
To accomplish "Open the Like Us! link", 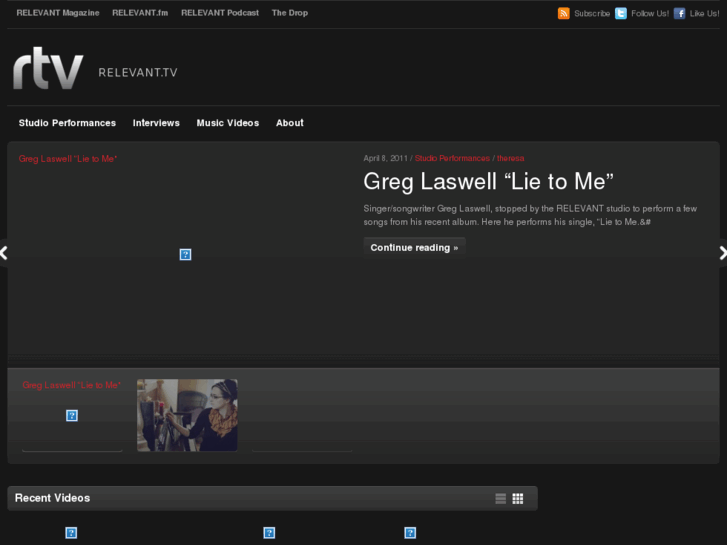I will [704, 13].
